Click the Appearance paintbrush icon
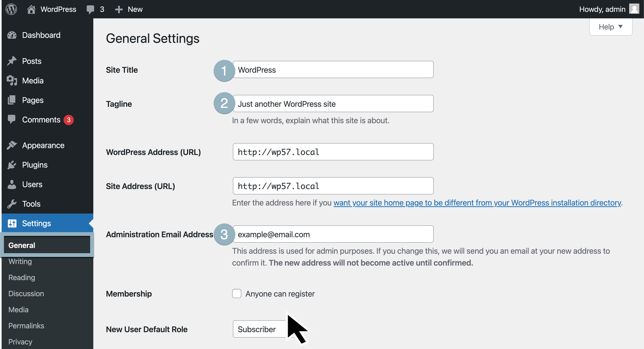This screenshot has width=644, height=349. tap(12, 145)
